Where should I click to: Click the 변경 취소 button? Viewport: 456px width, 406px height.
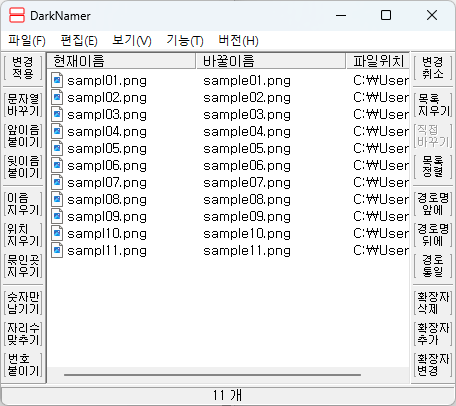433,67
